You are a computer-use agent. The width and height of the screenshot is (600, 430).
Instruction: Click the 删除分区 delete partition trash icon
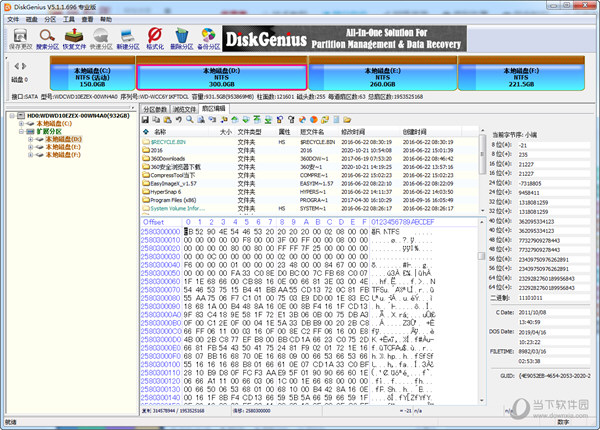click(181, 39)
